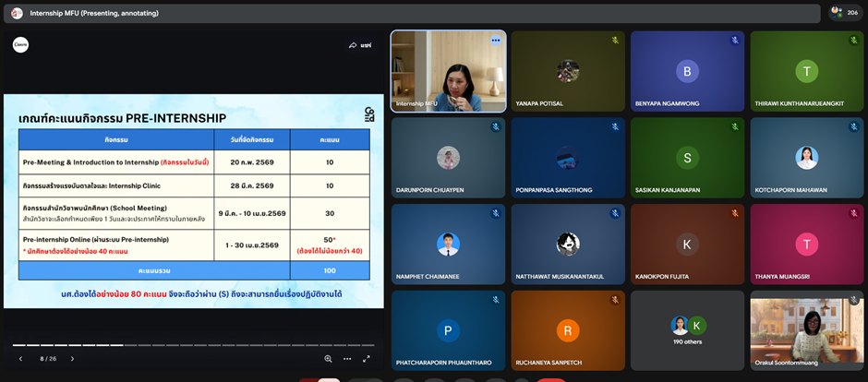Image resolution: width=868 pixels, height=382 pixels.
Task: Click the zoom magnifier in the presentation
Action: tap(328, 358)
